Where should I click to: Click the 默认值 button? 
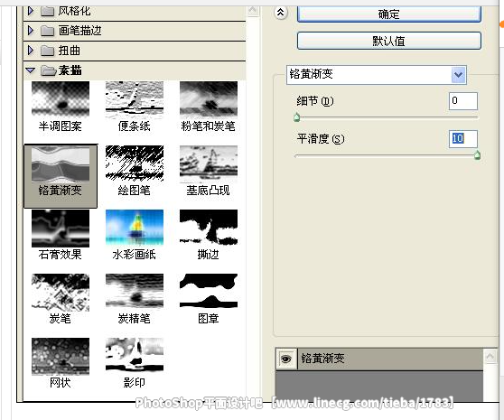(x=389, y=41)
